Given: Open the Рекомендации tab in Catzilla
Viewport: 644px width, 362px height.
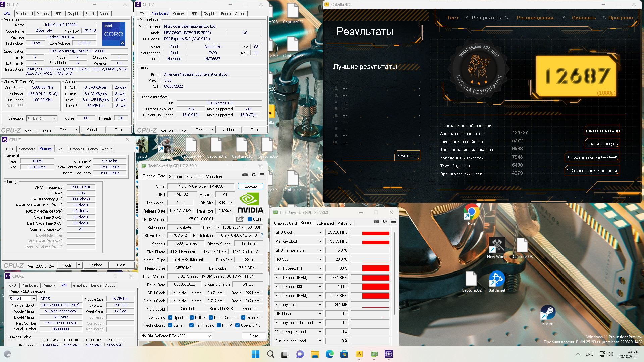Looking at the screenshot, I should tap(535, 18).
